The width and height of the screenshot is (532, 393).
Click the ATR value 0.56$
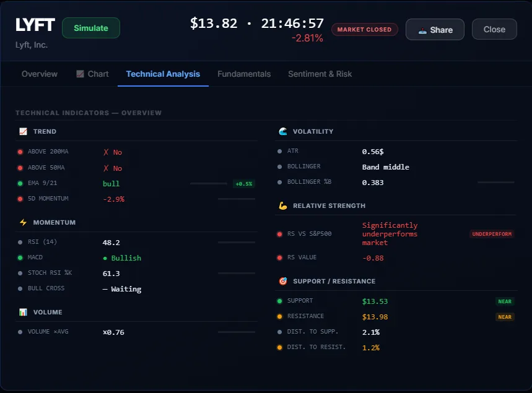(x=373, y=152)
